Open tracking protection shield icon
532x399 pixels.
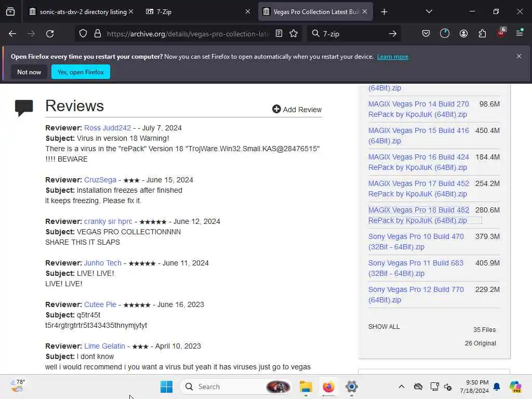click(x=83, y=34)
